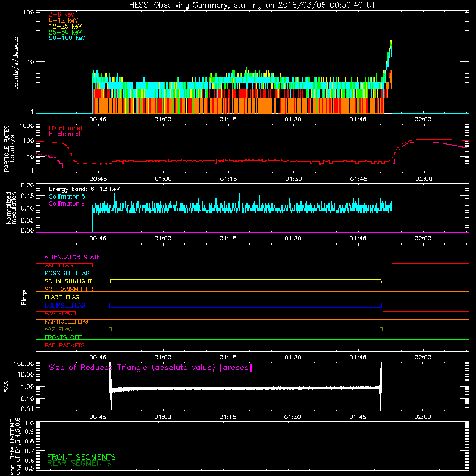Viewport: 476px width, 476px height.
Task: Click the AAZ_FLAG label
Action: pos(58,329)
